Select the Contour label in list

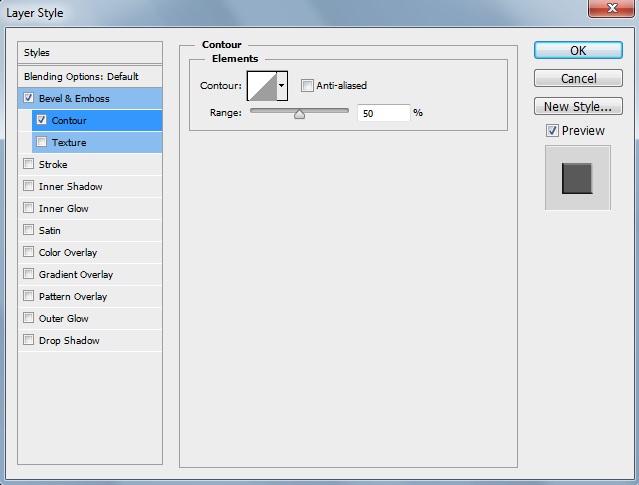(x=69, y=121)
